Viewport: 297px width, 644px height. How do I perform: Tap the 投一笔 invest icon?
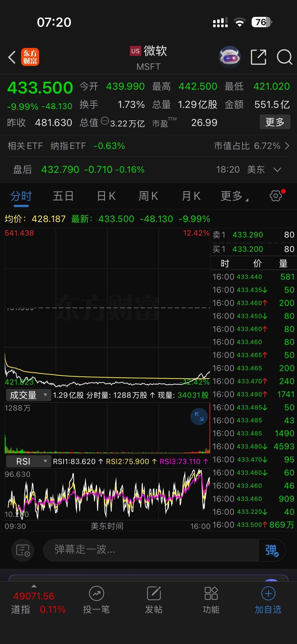pos(96,593)
